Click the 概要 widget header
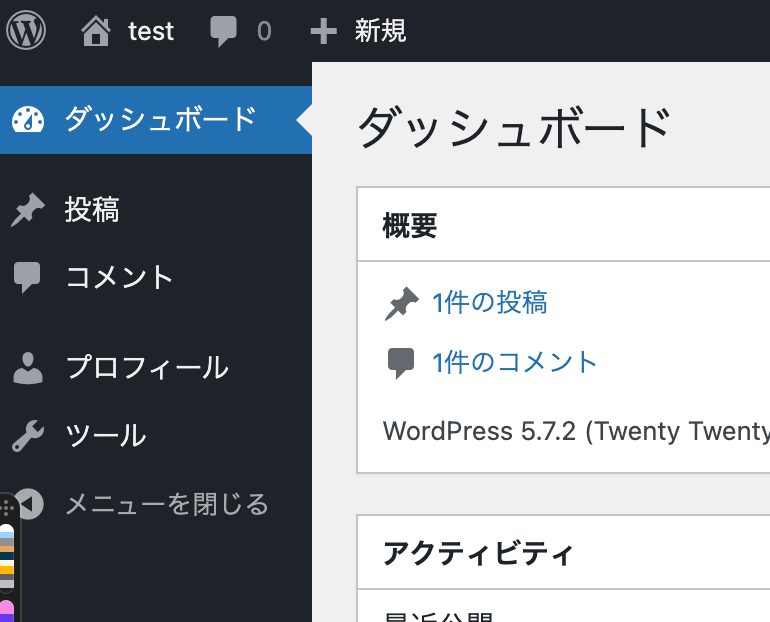The width and height of the screenshot is (770, 622). tap(563, 225)
